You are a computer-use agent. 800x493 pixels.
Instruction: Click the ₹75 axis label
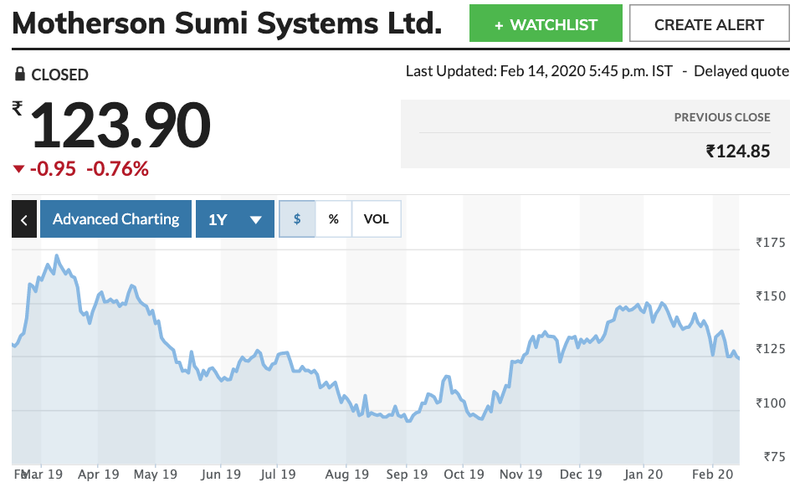point(774,457)
